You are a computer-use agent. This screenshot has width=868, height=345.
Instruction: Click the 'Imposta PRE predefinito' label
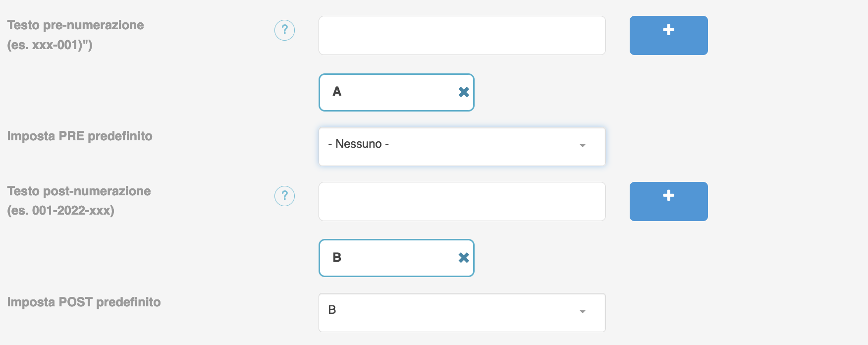(x=80, y=136)
